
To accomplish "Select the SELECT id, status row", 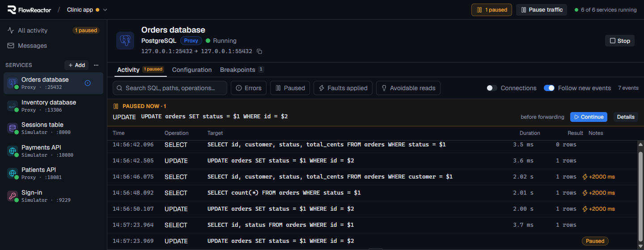I will pyautogui.click(x=373, y=225).
